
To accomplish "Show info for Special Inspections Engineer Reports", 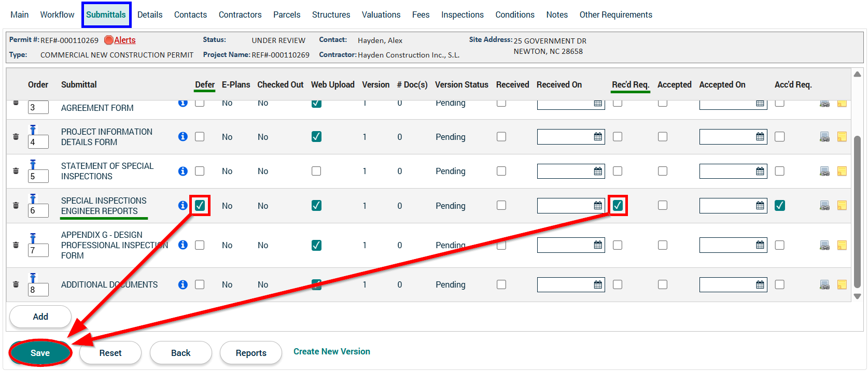I will coord(183,205).
